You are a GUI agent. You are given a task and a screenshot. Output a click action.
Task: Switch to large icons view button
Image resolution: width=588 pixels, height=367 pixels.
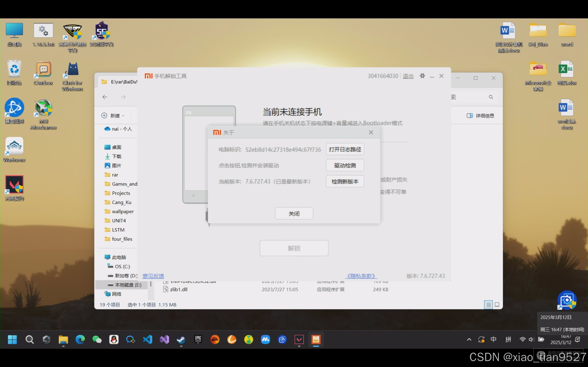coord(497,305)
